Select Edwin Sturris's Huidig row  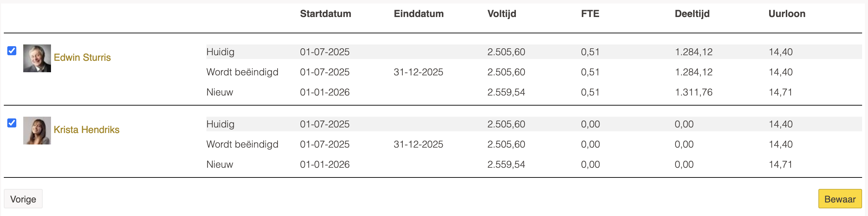[220, 52]
